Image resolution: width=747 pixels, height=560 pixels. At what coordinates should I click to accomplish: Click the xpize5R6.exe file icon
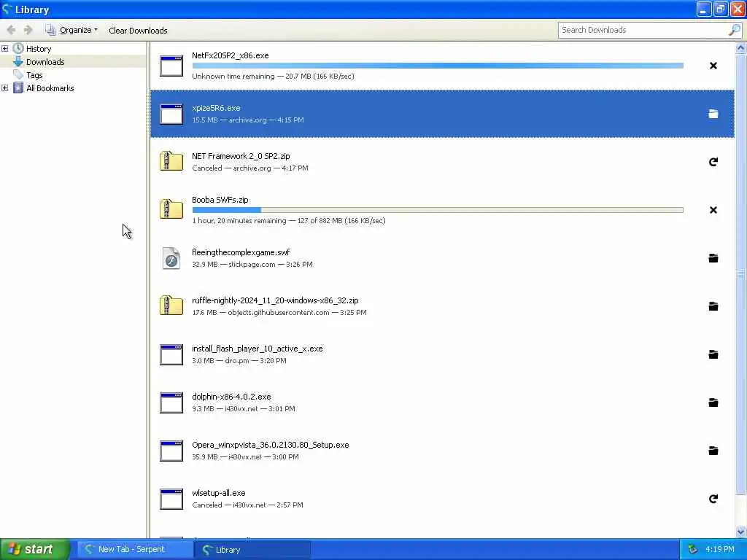pos(171,114)
